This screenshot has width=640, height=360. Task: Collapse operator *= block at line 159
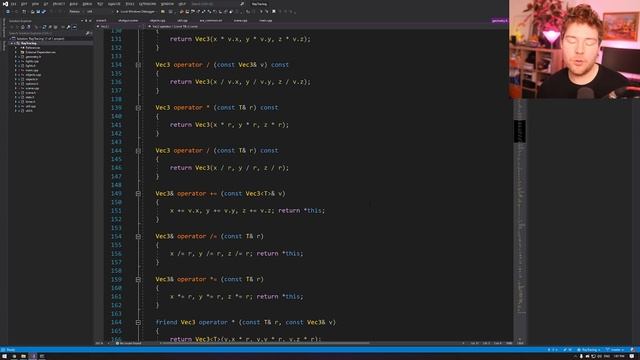pos(138,280)
